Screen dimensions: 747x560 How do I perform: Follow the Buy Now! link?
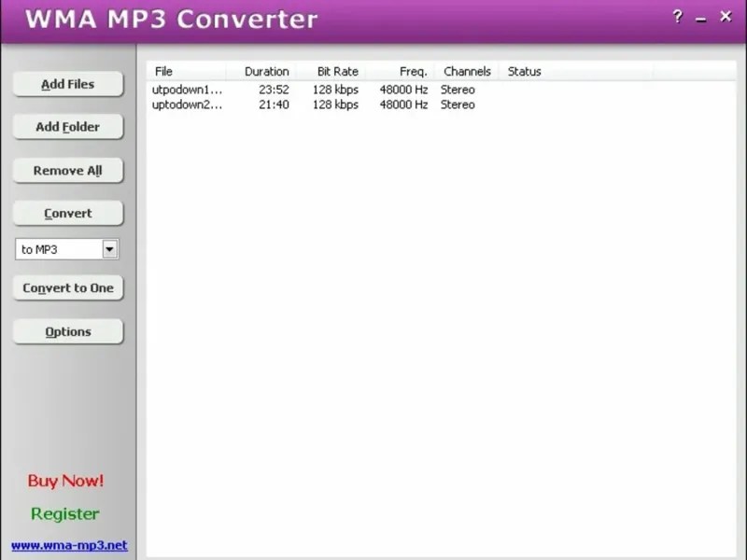coord(65,481)
